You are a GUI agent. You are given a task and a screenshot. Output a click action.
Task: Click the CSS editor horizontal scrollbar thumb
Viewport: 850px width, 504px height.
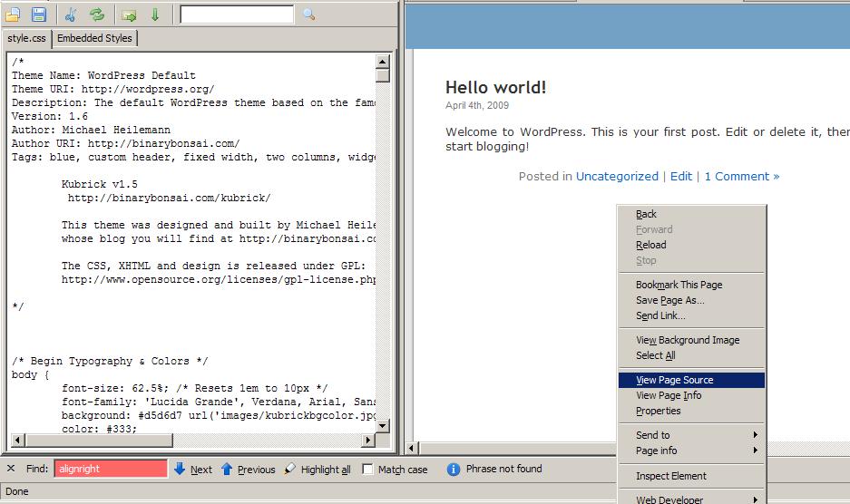pos(99,440)
